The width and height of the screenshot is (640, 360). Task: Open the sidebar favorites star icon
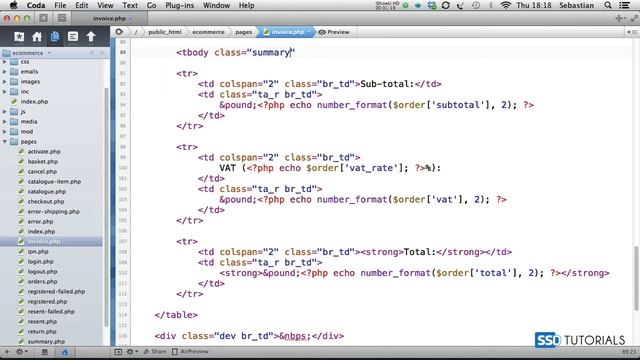[19, 37]
